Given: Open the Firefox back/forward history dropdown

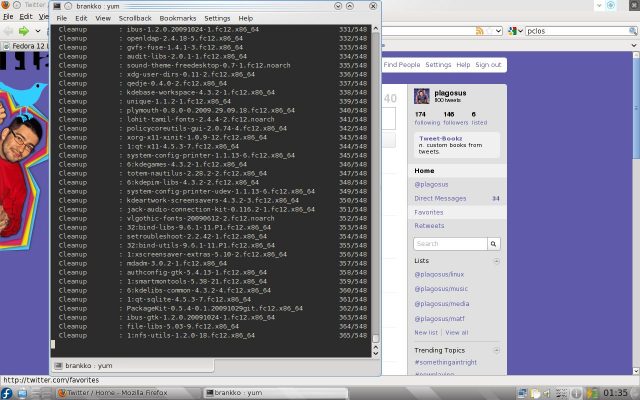Looking at the screenshot, I should [x=38, y=31].
